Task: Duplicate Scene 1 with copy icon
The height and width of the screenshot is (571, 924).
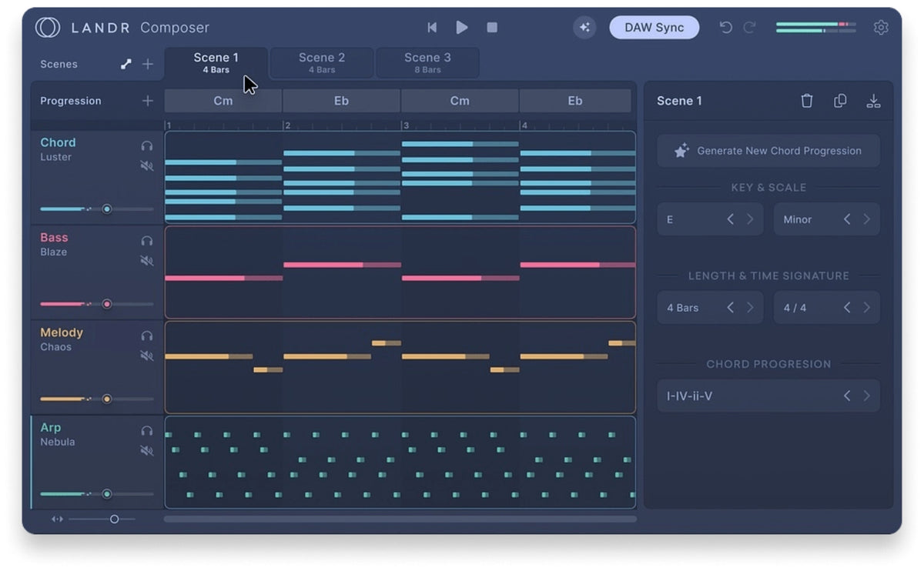Action: 840,101
